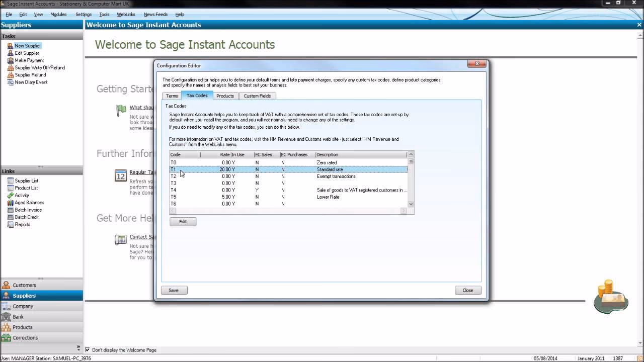Click the Description column header
The image size is (644, 362).
[x=361, y=155]
